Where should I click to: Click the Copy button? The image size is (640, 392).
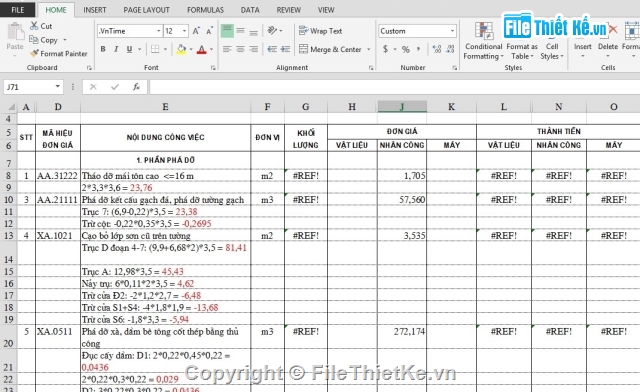pos(44,40)
